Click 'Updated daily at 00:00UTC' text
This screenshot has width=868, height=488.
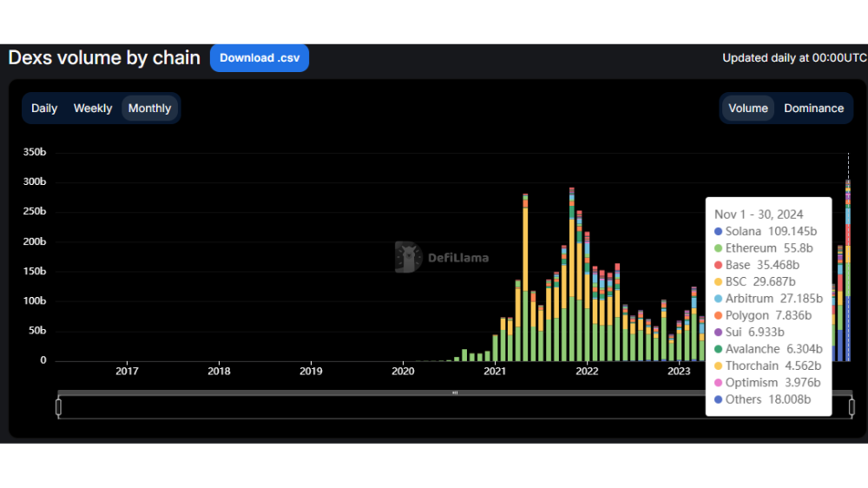794,57
